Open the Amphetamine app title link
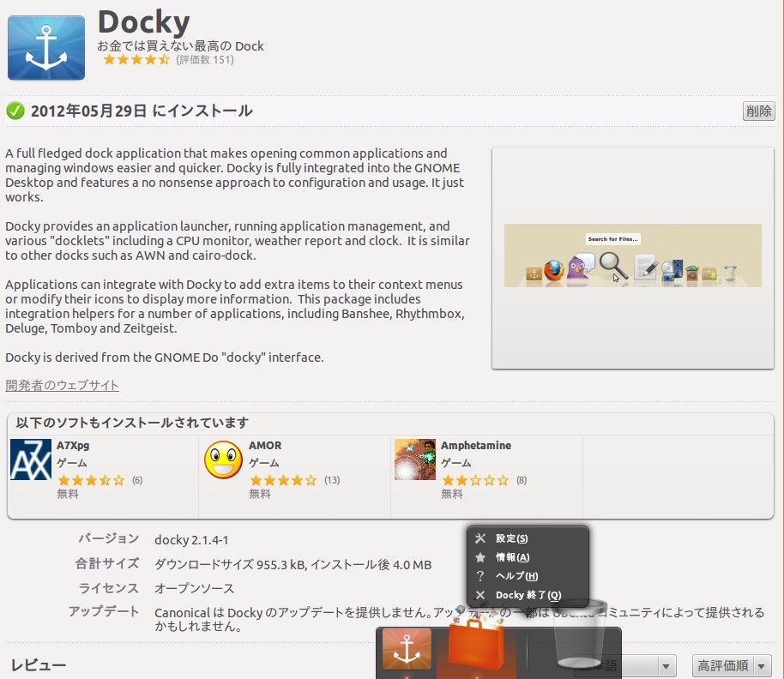Viewport: 784px width, 679px height. click(x=476, y=445)
